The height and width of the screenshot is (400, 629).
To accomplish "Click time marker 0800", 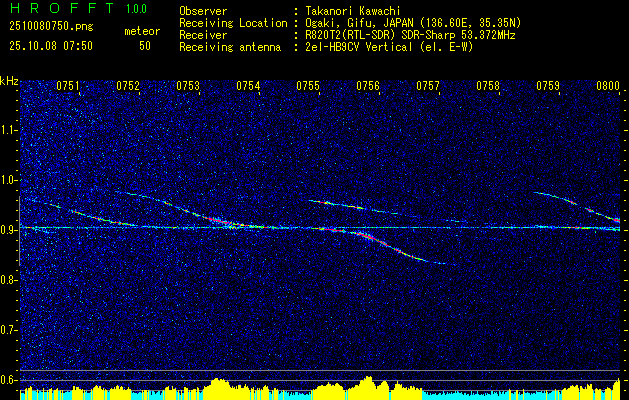I will (608, 86).
